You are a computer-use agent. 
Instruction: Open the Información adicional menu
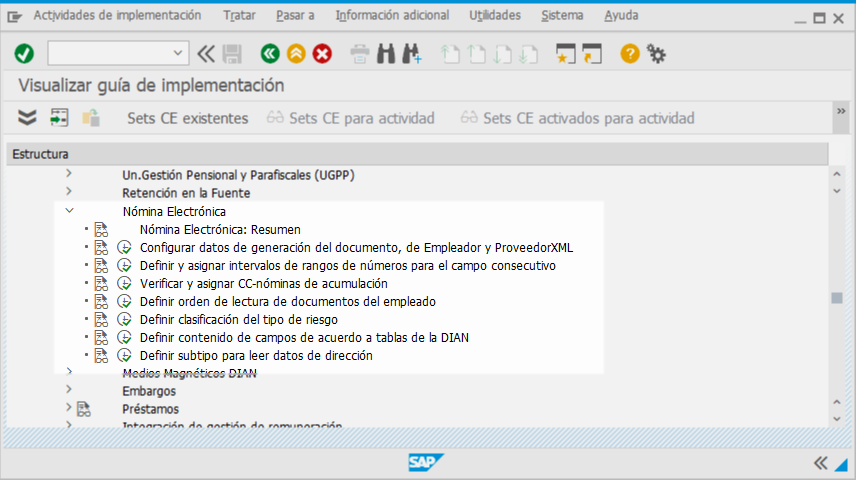tap(392, 15)
